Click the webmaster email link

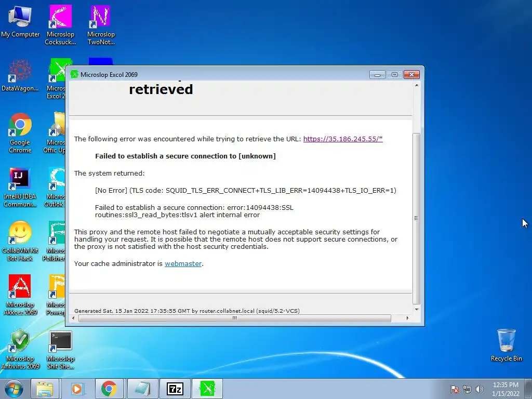point(183,263)
